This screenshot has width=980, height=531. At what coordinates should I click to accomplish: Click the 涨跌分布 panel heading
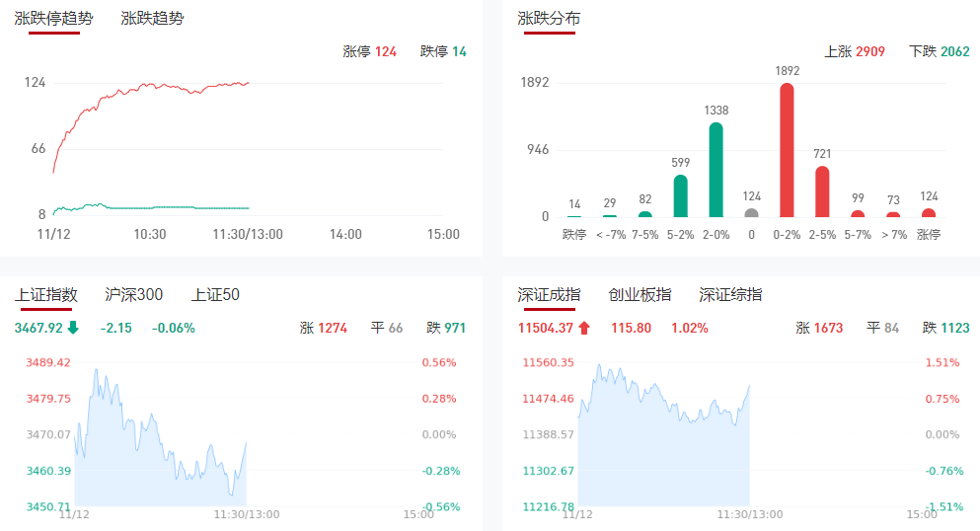click(549, 18)
